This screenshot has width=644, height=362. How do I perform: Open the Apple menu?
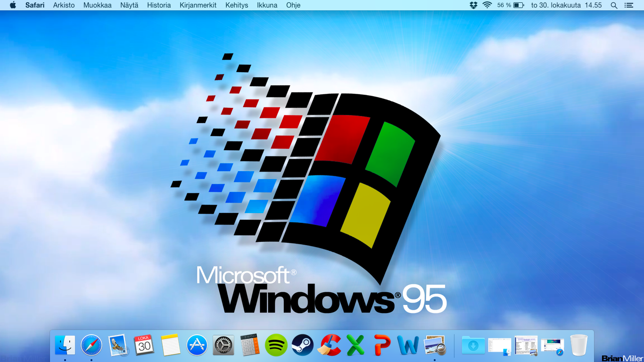pos(13,5)
